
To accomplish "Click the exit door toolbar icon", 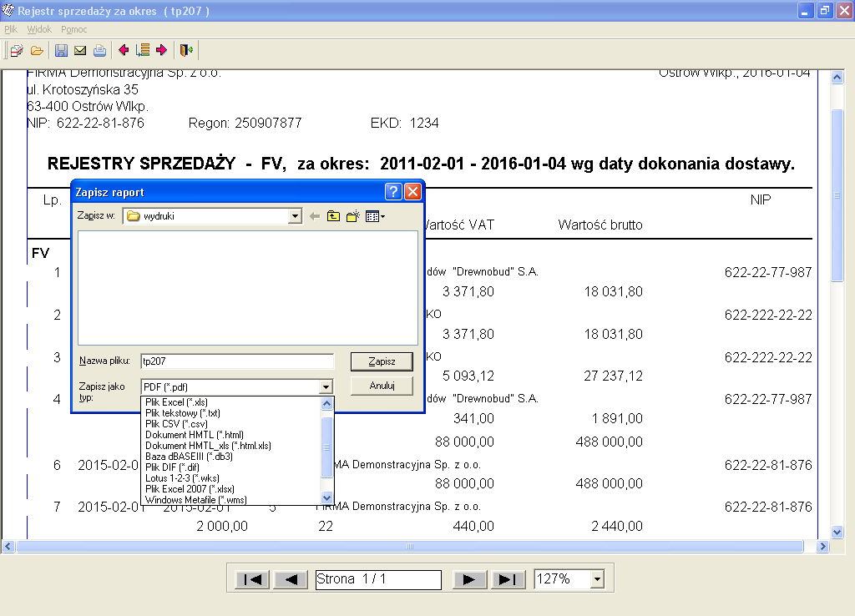I will pyautogui.click(x=185, y=51).
